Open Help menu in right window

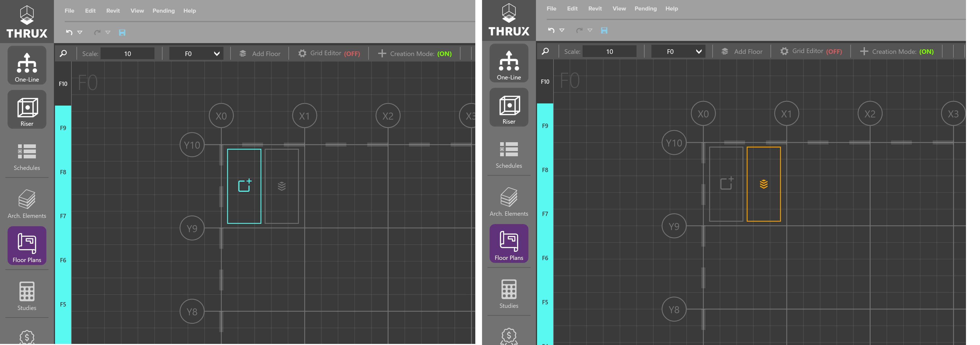672,8
